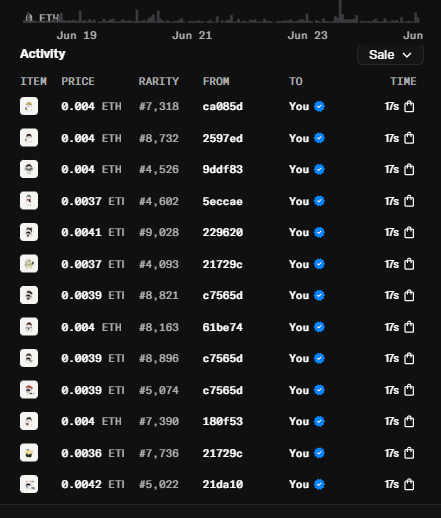Click the PRICE column header
Image resolution: width=441 pixels, height=518 pixels.
point(78,81)
